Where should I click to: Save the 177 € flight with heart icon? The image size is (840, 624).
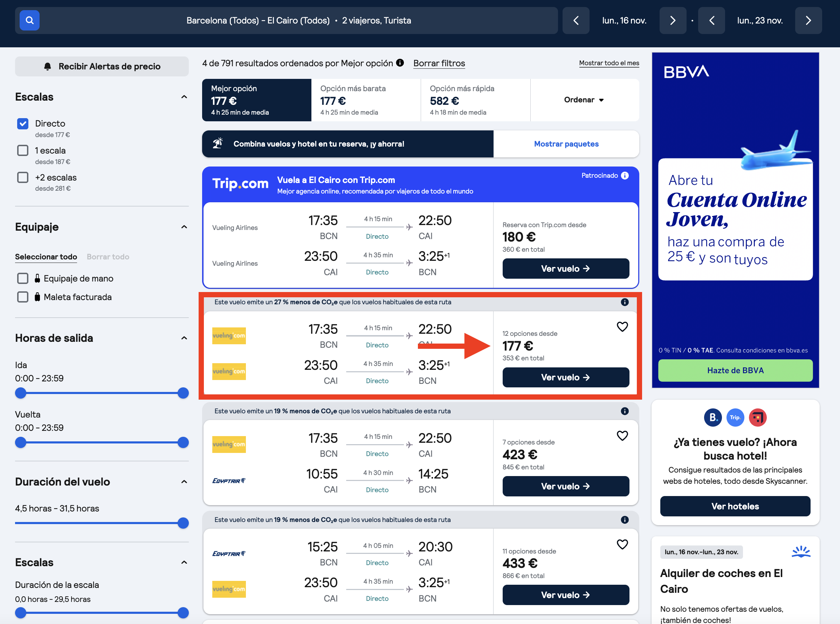pyautogui.click(x=622, y=327)
